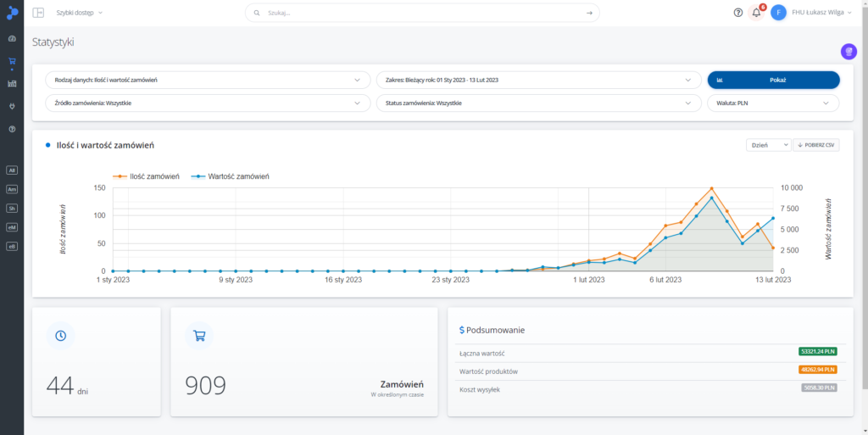
Task: Click the green '53321.24 PLN' total badge
Action: (x=818, y=351)
